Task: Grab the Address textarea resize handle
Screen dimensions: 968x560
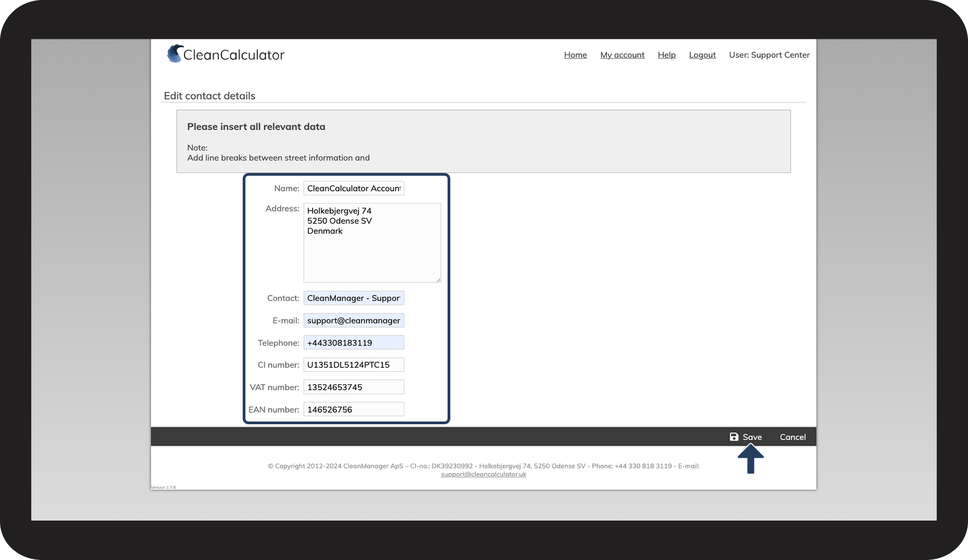Action: tap(438, 280)
